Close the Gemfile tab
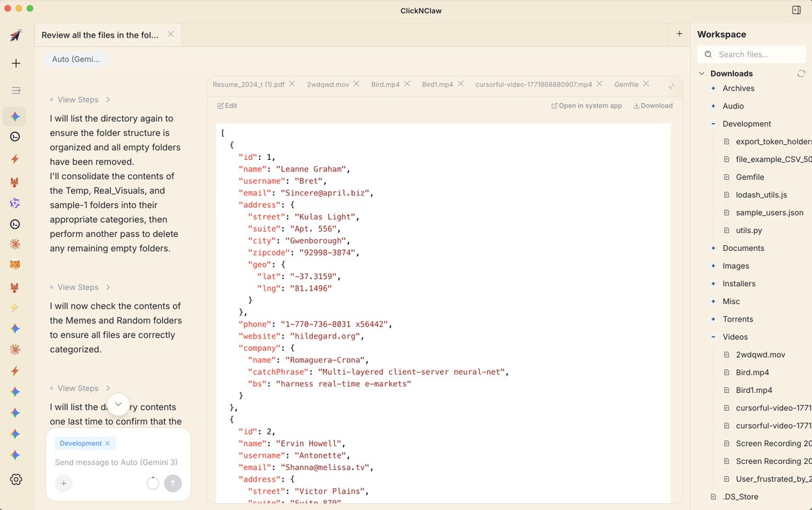Screen dimensions: 812x510 (646, 84)
